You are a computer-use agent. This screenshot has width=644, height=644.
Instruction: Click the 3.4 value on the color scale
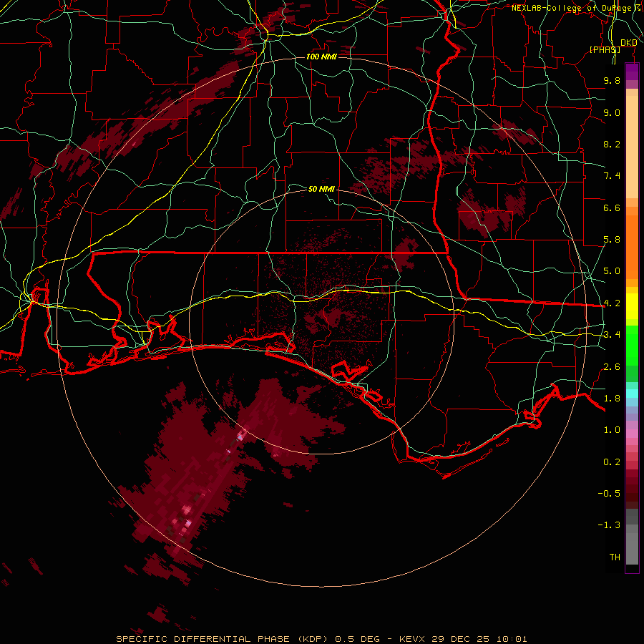(x=612, y=335)
